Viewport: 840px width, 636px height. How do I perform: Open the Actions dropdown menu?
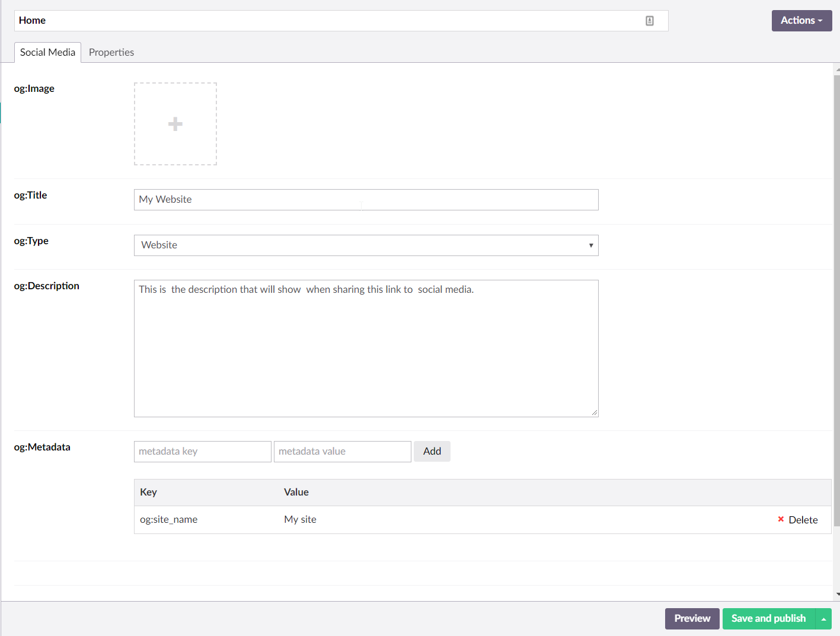click(x=801, y=21)
